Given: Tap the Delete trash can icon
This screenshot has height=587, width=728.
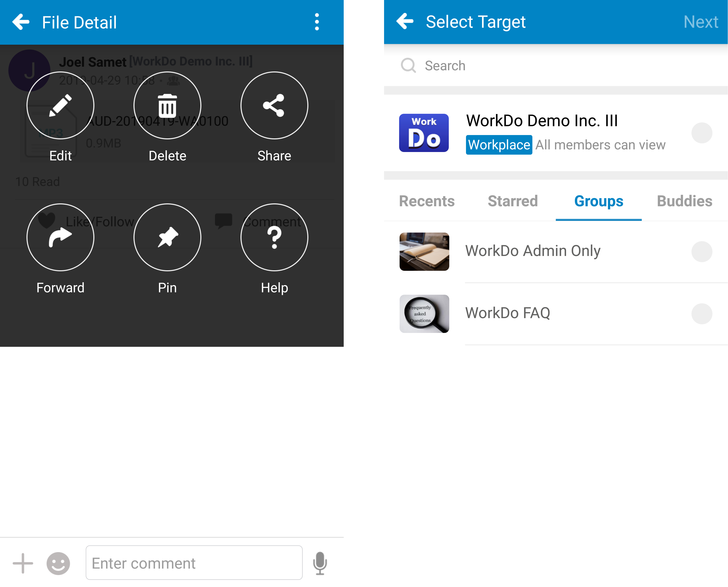Looking at the screenshot, I should point(167,105).
